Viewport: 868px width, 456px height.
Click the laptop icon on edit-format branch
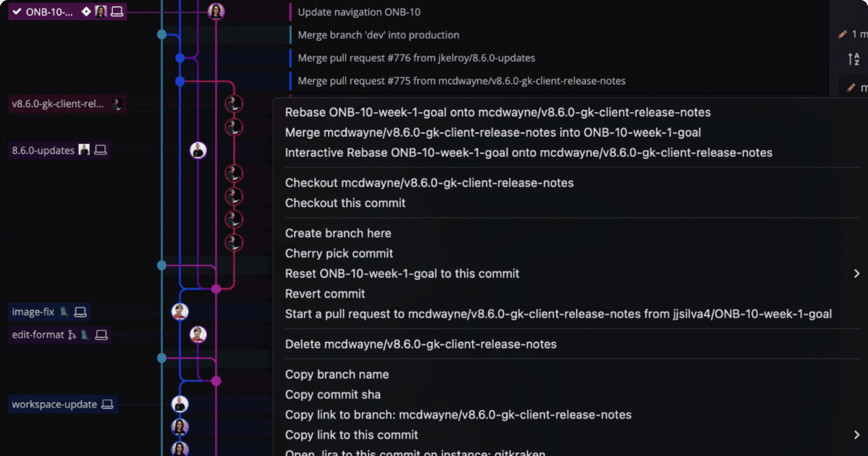tap(101, 335)
